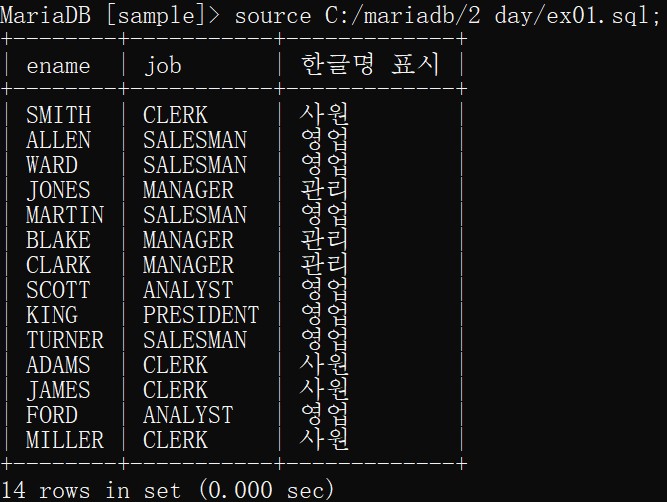Pick '사원' in the JAMES row
Screen dimensions: 667x502
[324, 389]
